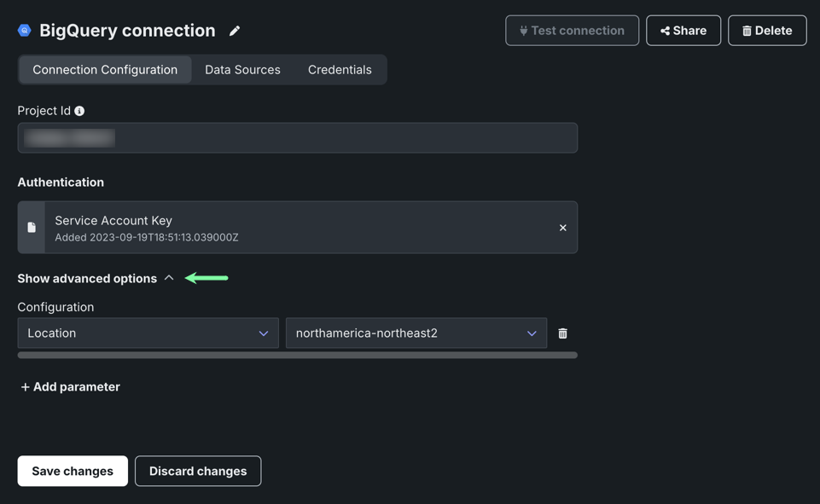Click the horizontal scrollbar under Configuration
Viewport: 820px width, 504px height.
(297, 355)
